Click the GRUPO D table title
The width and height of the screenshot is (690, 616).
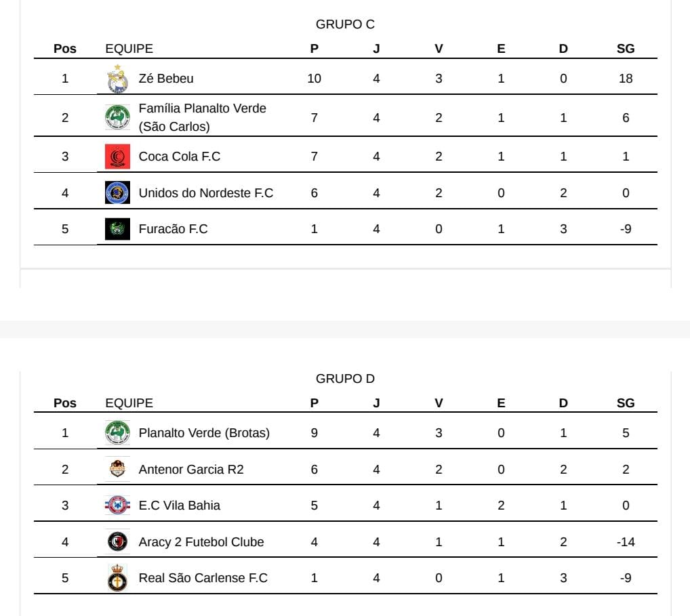tap(345, 378)
